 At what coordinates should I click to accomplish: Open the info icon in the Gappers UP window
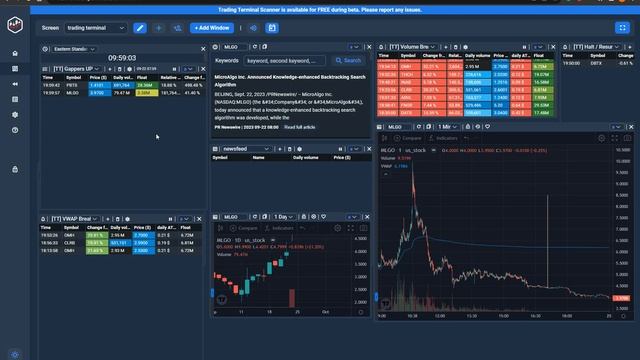pos(129,69)
